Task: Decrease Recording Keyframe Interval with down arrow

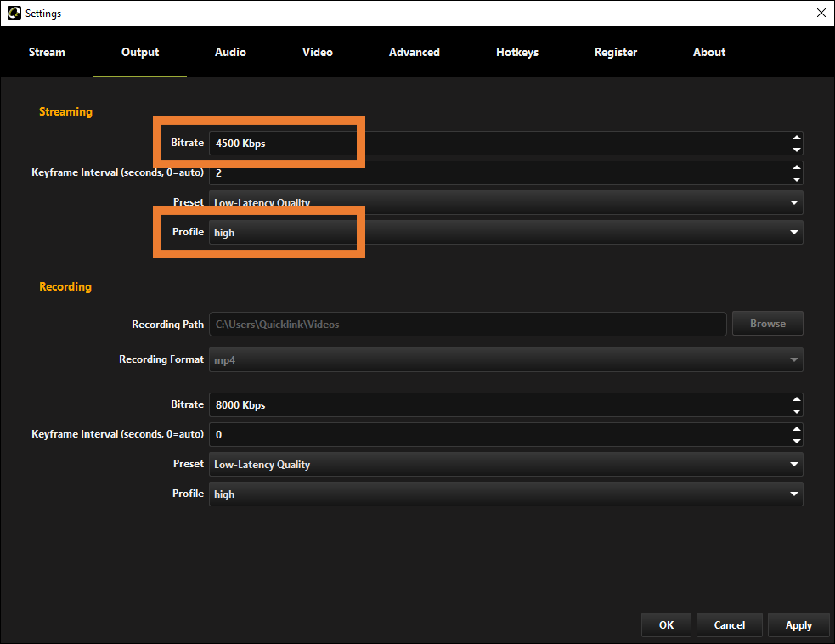Action: [796, 441]
